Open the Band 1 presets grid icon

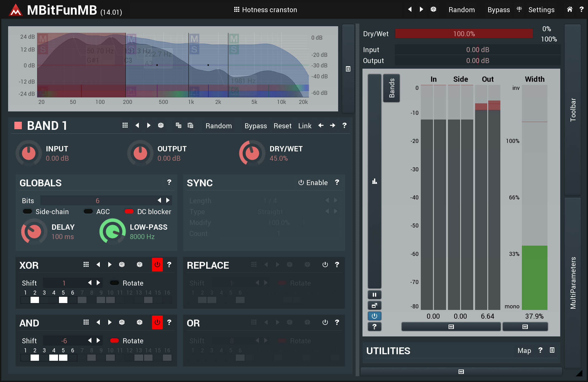coord(125,125)
